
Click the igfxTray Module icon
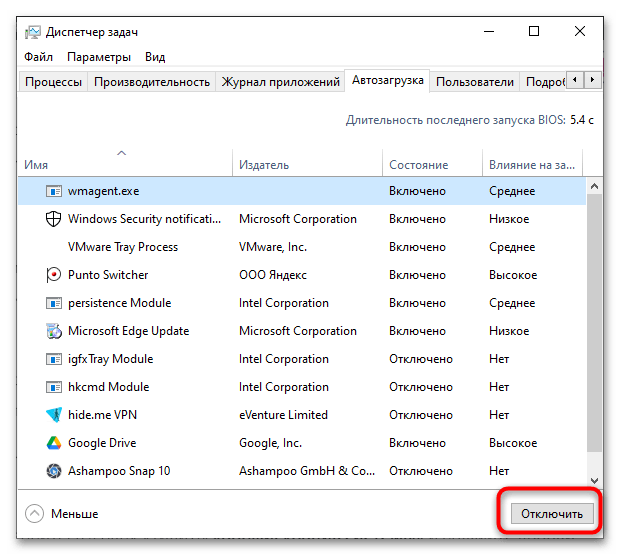coord(54,359)
